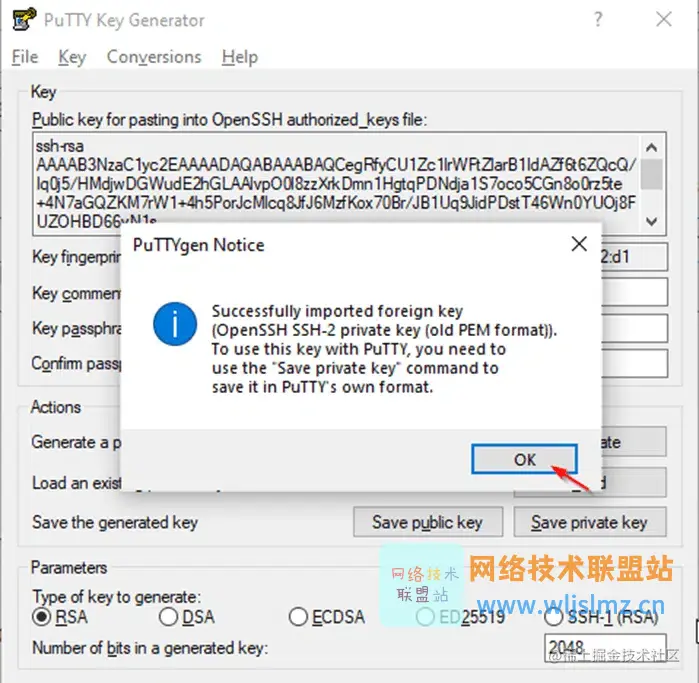699x683 pixels.
Task: Click the Save public key button
Action: pos(428,522)
